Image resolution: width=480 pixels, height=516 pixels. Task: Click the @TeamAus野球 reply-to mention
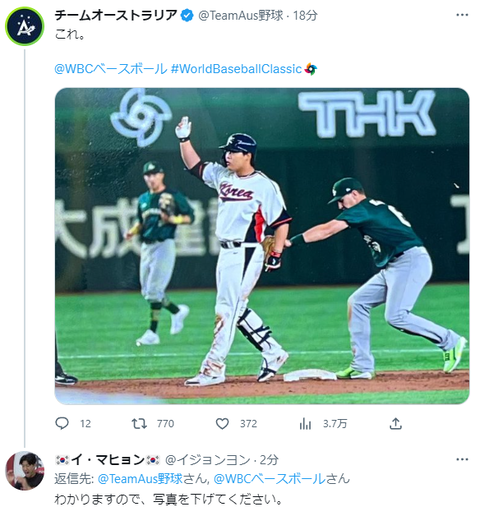tap(140, 479)
